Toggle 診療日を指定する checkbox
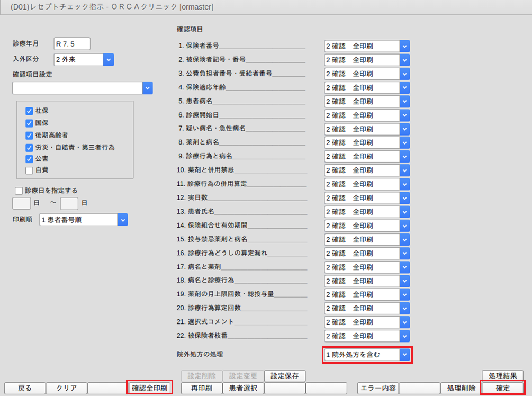The width and height of the screenshot is (532, 396). pos(19,191)
